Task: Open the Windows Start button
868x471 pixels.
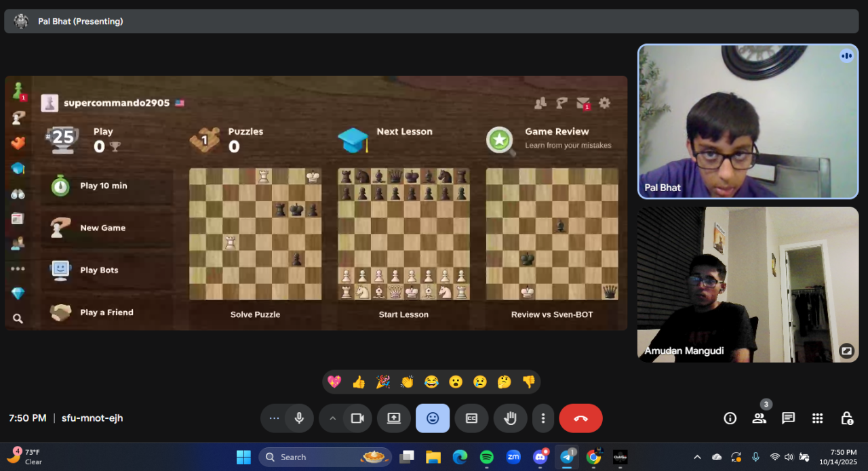Action: (x=243, y=457)
